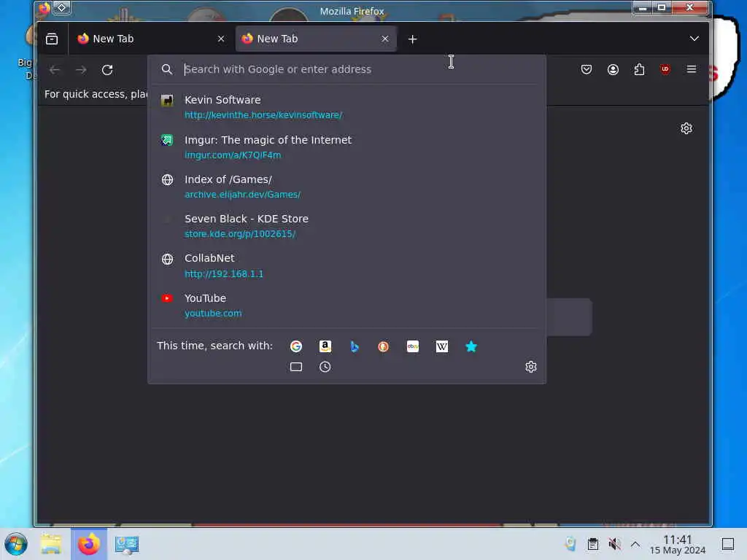The image size is (747, 560).
Task: Search in open Tabs icon
Action: click(296, 367)
